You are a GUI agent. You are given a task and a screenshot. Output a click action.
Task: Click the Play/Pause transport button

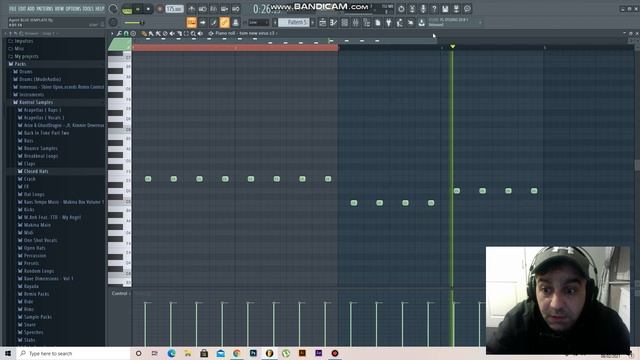coord(138,9)
